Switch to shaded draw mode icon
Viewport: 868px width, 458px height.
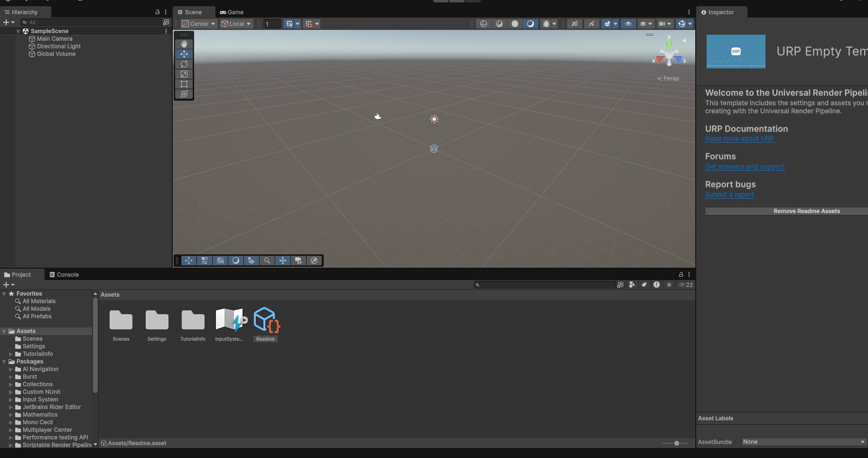(530, 24)
